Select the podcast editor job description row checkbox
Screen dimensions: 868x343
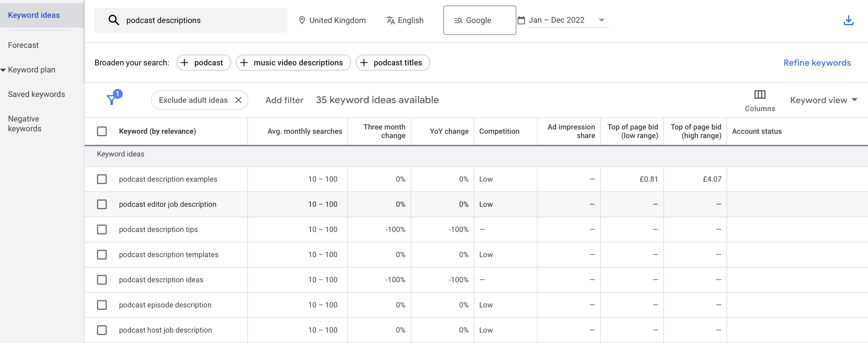click(x=102, y=204)
